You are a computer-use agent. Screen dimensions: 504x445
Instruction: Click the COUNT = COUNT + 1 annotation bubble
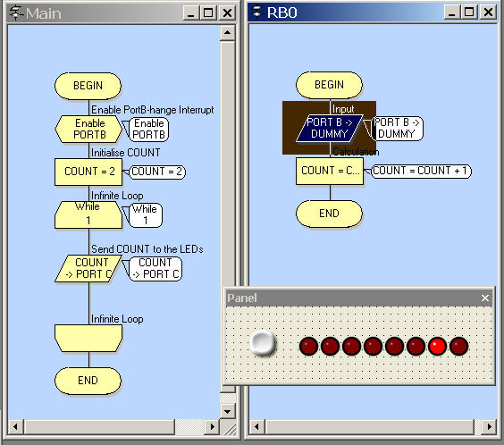coord(421,171)
